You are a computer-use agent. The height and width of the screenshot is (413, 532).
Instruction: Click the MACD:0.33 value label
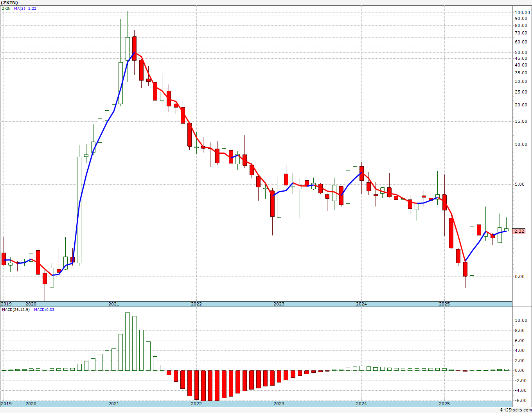44,310
